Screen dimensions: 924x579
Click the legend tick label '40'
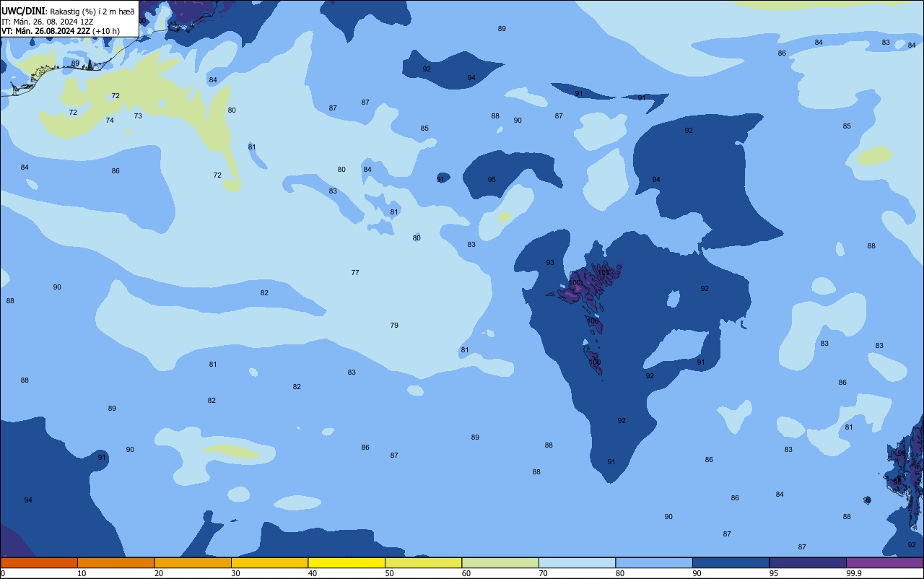[x=313, y=573]
